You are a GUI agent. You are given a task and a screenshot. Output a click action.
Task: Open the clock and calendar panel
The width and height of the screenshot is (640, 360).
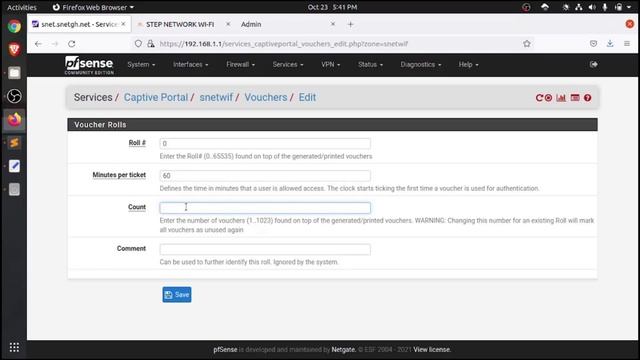click(332, 7)
